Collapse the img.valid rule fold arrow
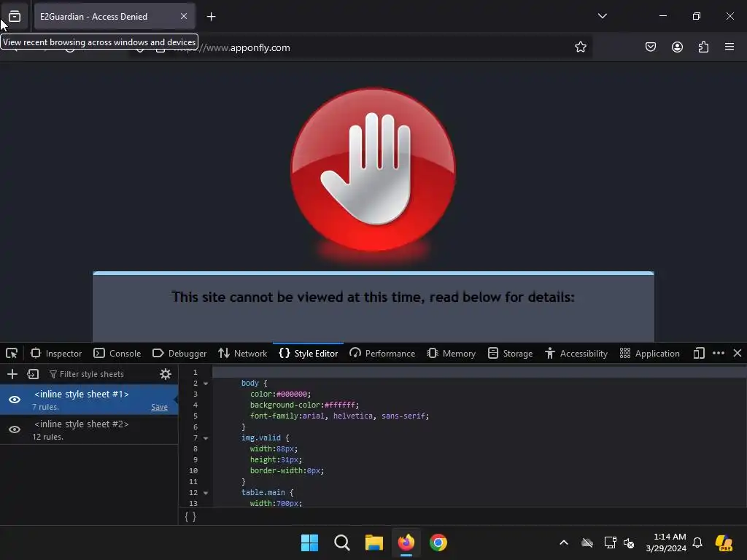Image resolution: width=747 pixels, height=560 pixels. 206,438
